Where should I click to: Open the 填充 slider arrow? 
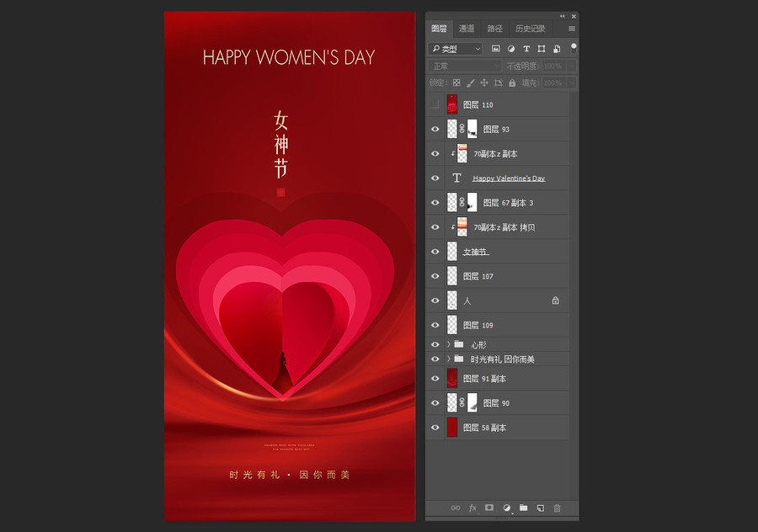tap(571, 82)
